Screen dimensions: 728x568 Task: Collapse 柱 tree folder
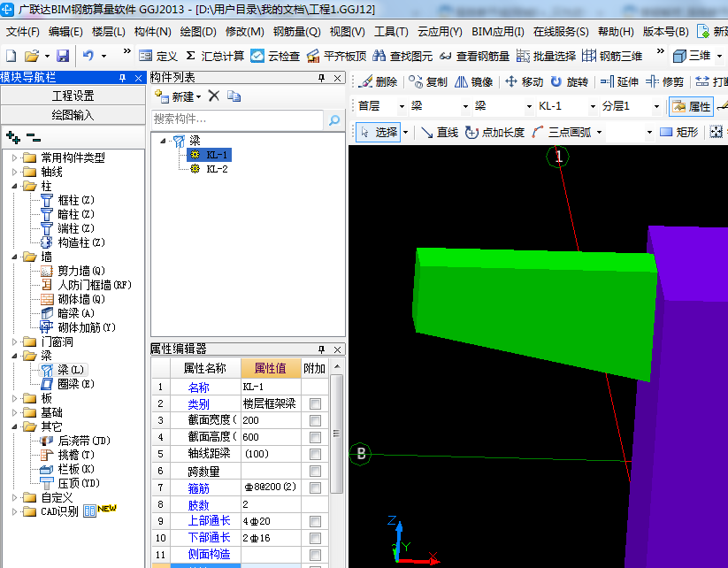[14, 187]
